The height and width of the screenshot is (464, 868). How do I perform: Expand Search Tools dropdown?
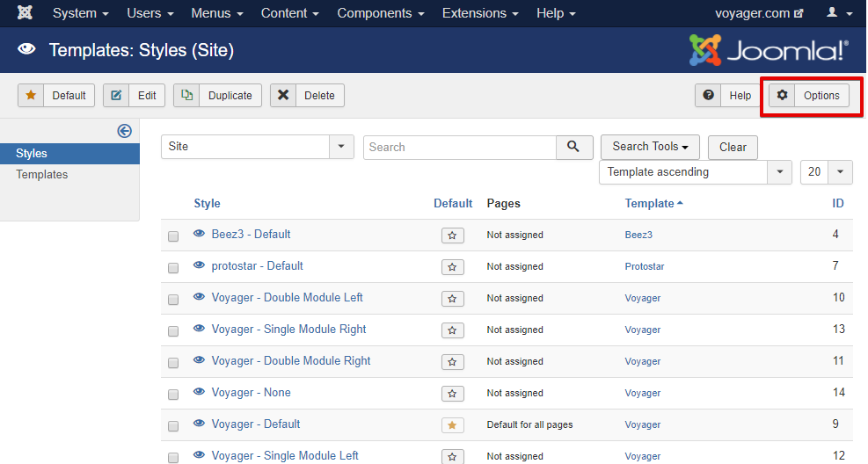pyautogui.click(x=650, y=147)
